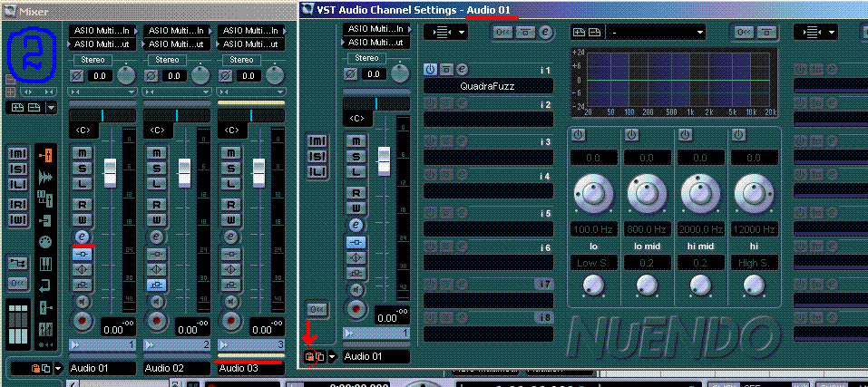The width and height of the screenshot is (868, 387).
Task: Open Mixer view presets dropdown arrow
Action: [x=51, y=107]
